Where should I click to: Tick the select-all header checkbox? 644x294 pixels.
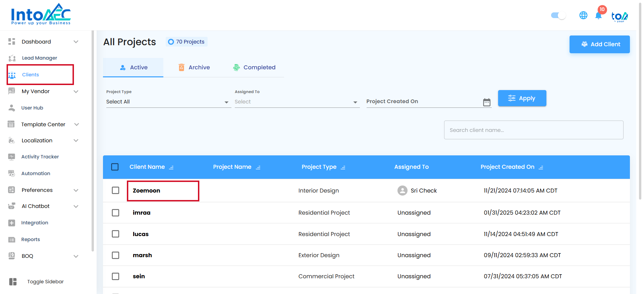point(115,167)
